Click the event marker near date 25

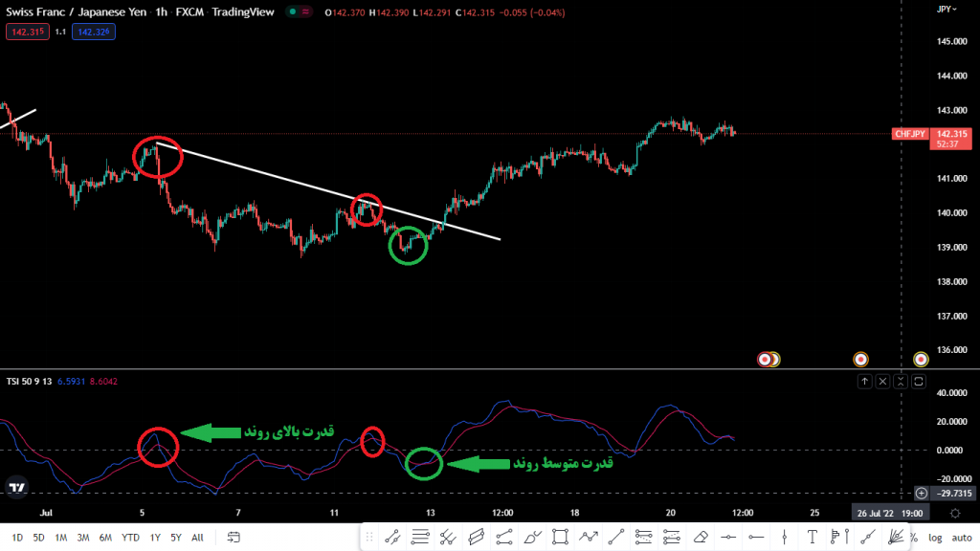click(860, 360)
